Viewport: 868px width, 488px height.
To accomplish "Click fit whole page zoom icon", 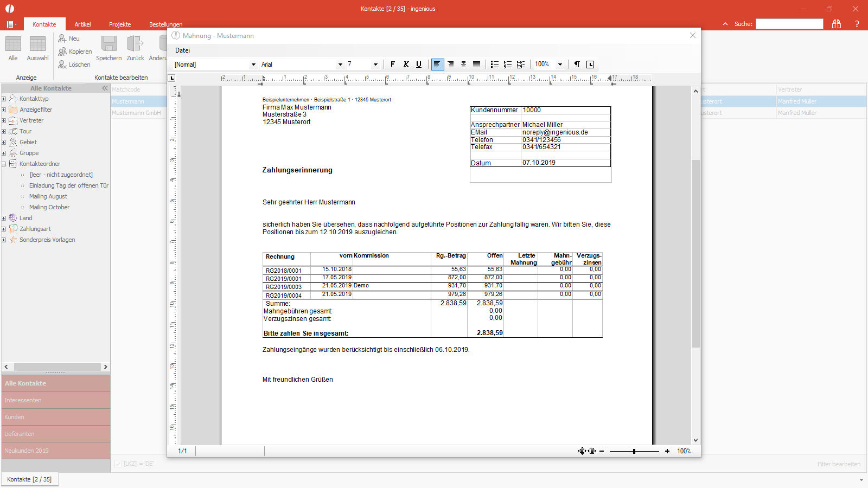I will coord(582,451).
